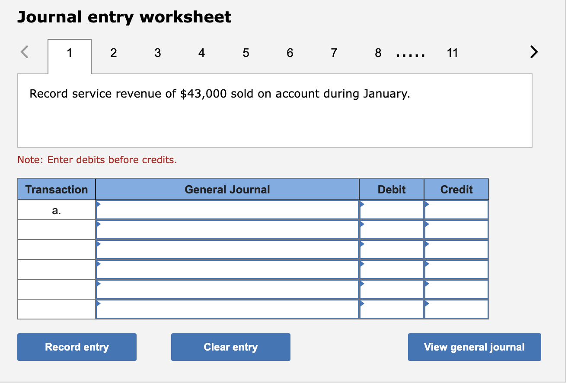Image resolution: width=587 pixels, height=392 pixels.
Task: Open transaction tab 3
Action: click(x=157, y=53)
